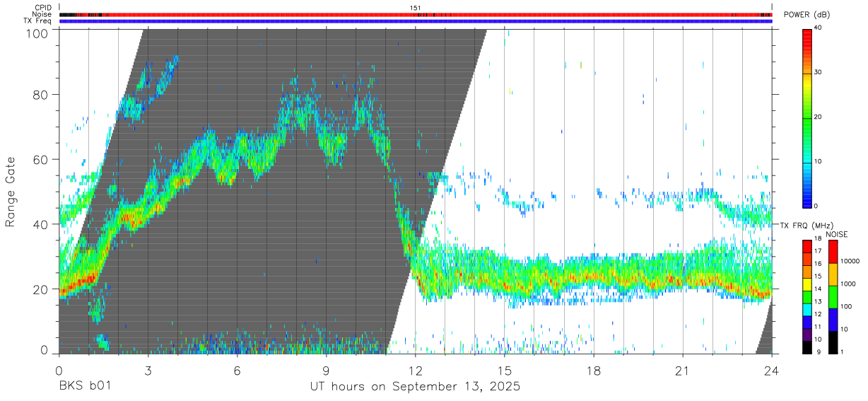Click the 13 tick on TX FRQ scale
This screenshot has height=401, width=868.
818,302
